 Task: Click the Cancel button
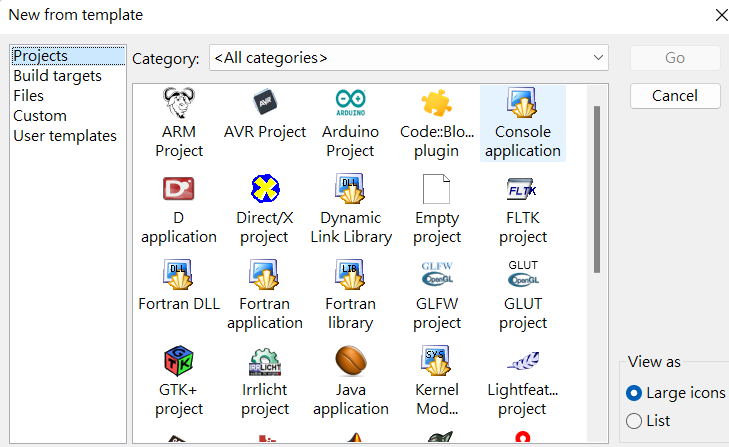click(x=675, y=96)
